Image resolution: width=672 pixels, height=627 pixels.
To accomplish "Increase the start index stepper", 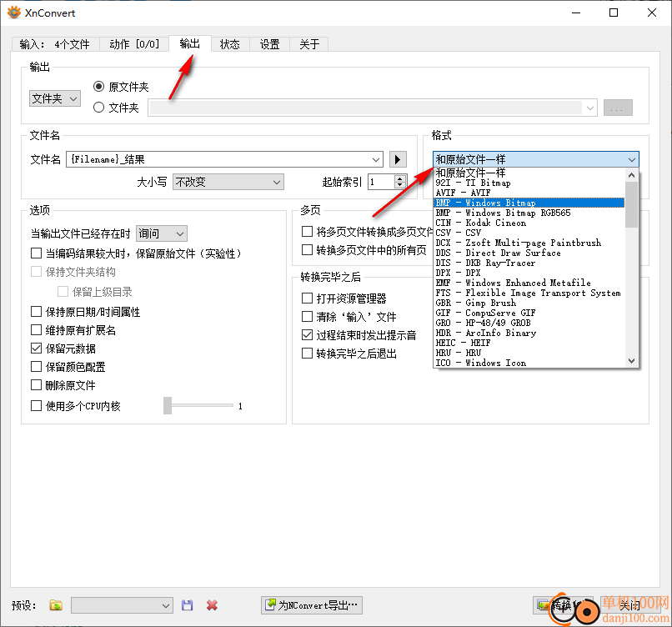I will (x=400, y=178).
